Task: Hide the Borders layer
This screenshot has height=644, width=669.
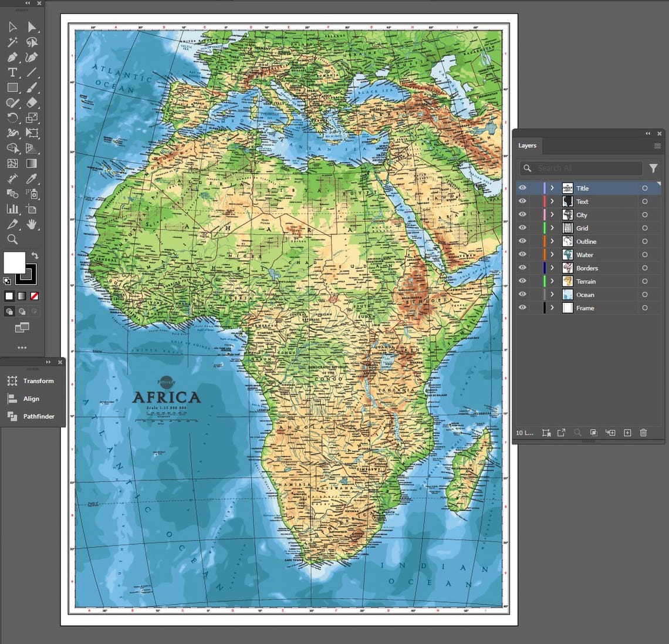Action: pos(522,268)
